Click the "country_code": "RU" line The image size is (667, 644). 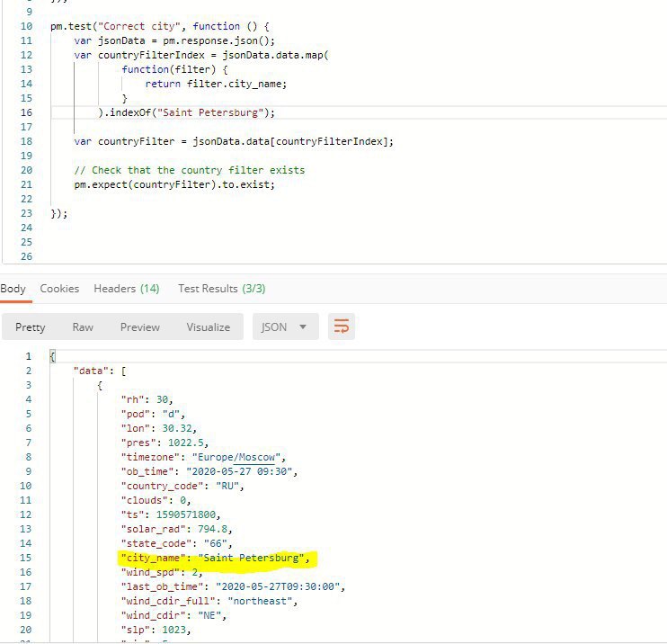tap(182, 486)
